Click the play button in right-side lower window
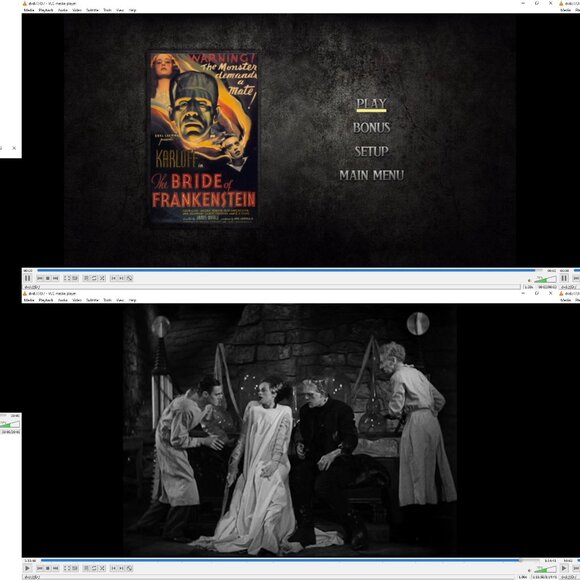The height and width of the screenshot is (580, 580). pyautogui.click(x=564, y=568)
